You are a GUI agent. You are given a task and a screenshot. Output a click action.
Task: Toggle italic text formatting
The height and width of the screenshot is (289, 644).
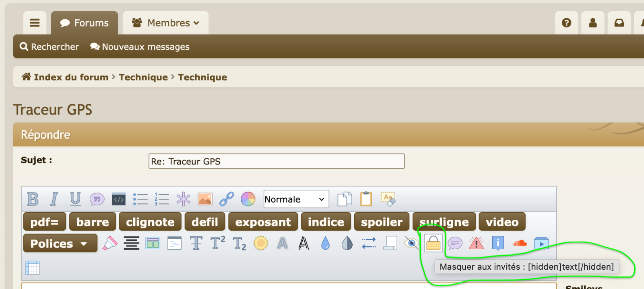tap(54, 199)
